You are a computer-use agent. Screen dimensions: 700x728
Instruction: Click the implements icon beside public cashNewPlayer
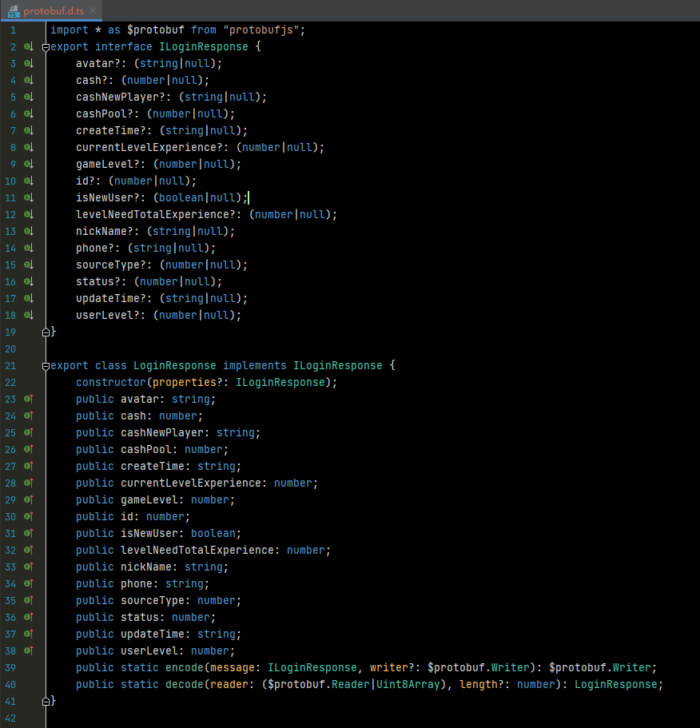(28, 432)
